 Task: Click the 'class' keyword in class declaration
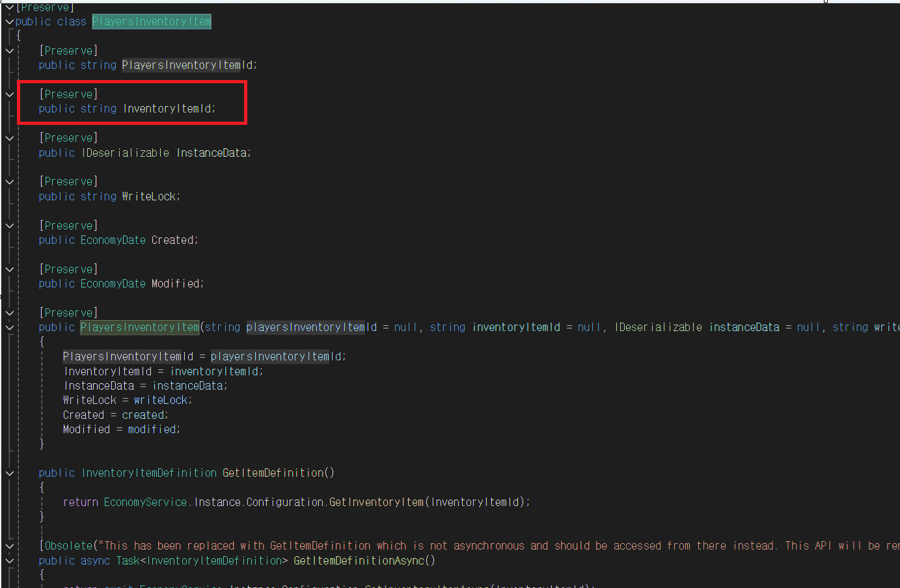(x=72, y=21)
